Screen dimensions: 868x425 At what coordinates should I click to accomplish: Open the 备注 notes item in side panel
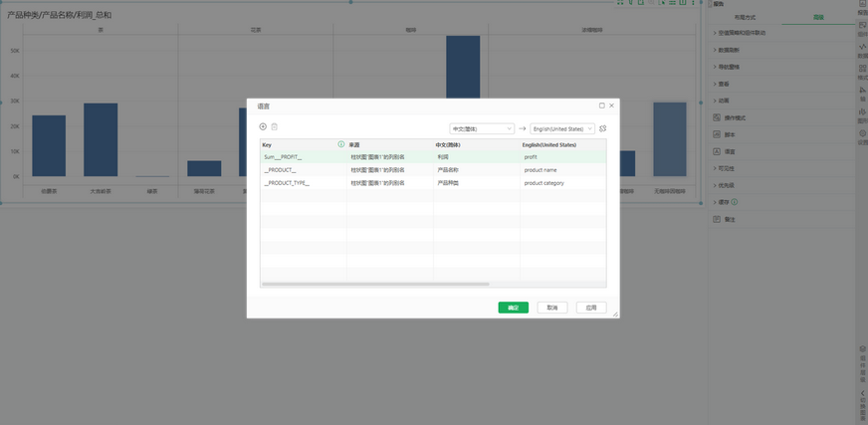coord(729,219)
